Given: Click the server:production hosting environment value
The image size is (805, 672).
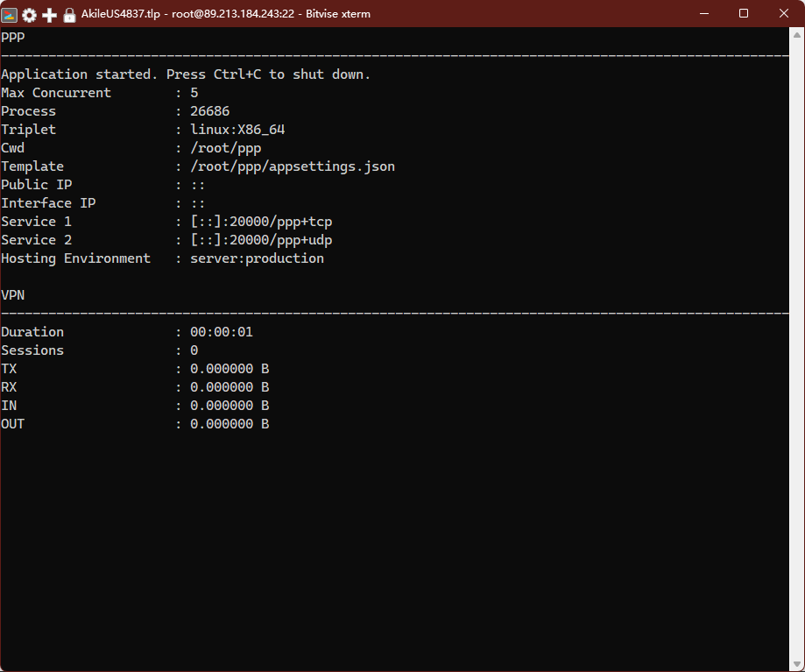Looking at the screenshot, I should (x=257, y=258).
